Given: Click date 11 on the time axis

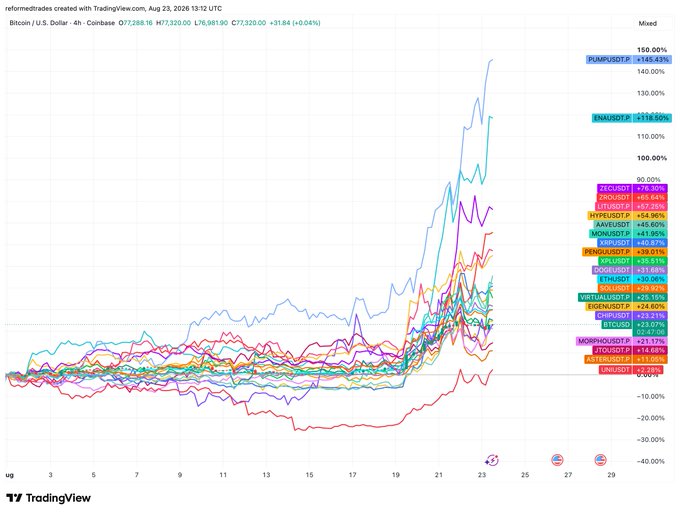Looking at the screenshot, I should [x=223, y=475].
